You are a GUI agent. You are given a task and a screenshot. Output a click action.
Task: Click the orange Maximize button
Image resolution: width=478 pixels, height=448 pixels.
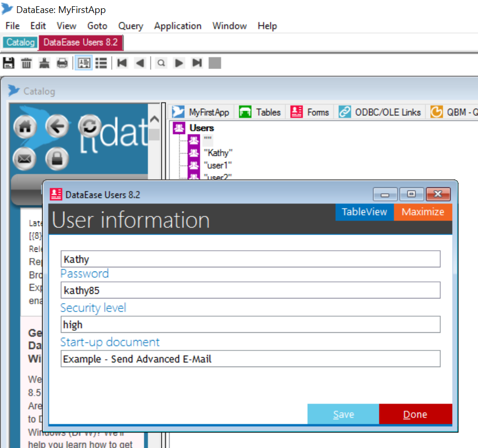[423, 212]
